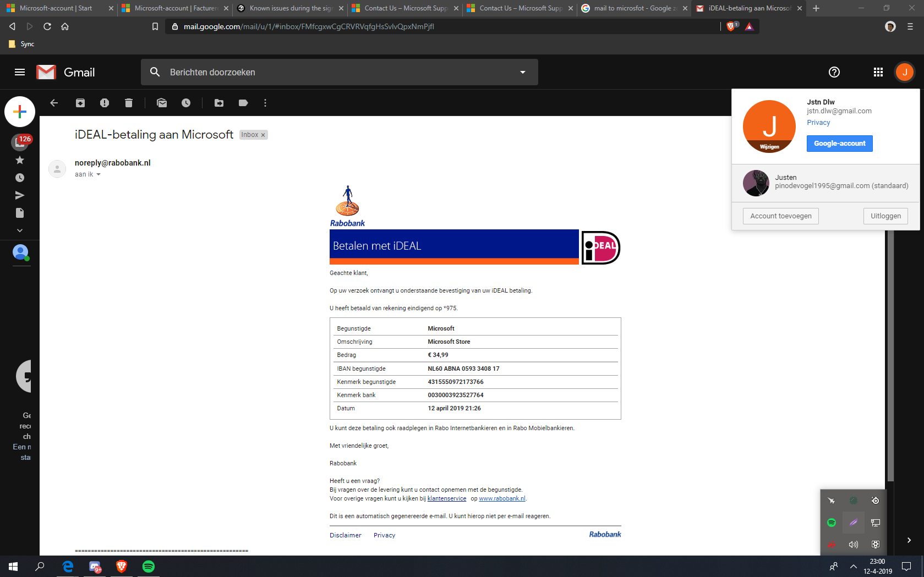Open the Privacy link in account popup

(x=818, y=123)
